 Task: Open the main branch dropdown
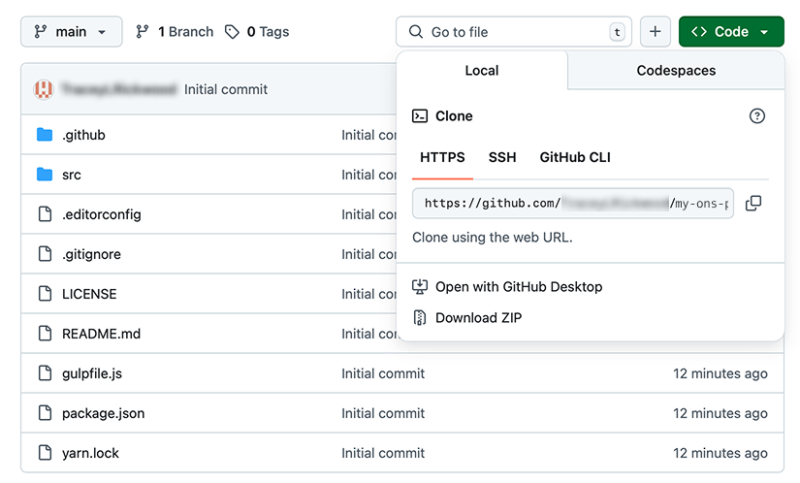click(x=71, y=32)
